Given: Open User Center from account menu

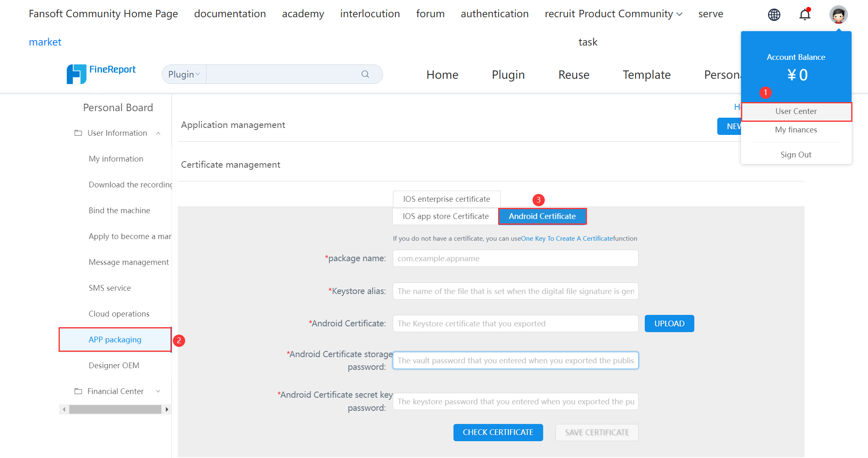Looking at the screenshot, I should tap(796, 112).
